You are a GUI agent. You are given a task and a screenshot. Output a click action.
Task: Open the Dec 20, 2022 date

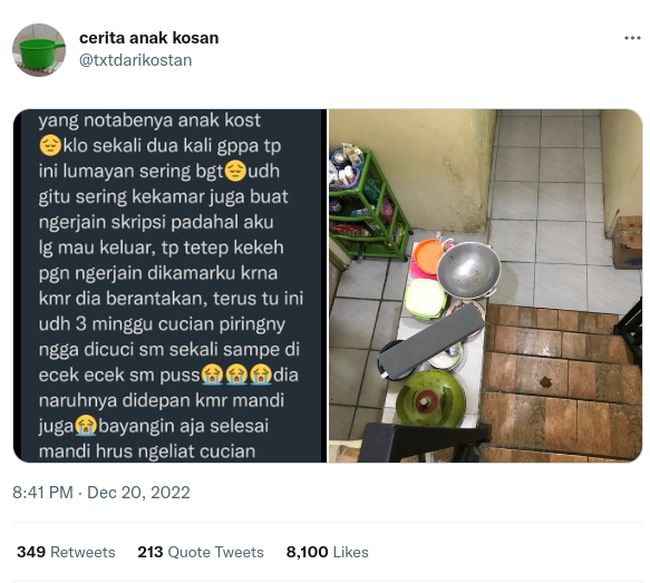(x=138, y=493)
